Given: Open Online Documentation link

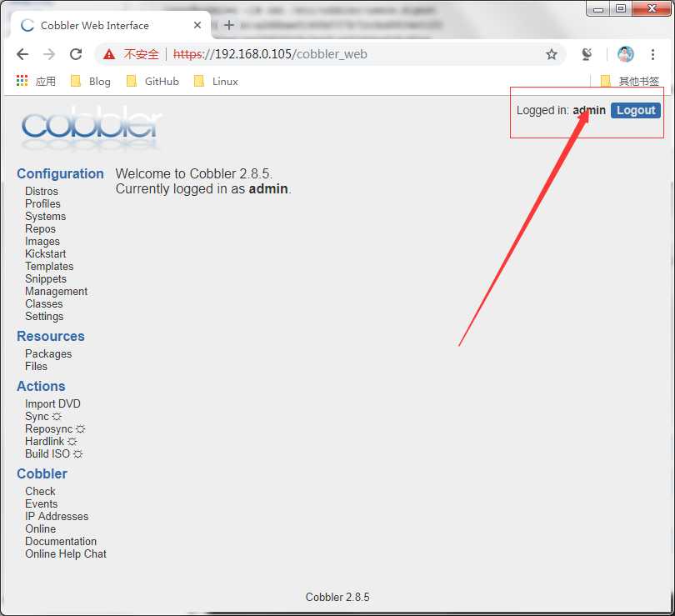Looking at the screenshot, I should [61, 535].
